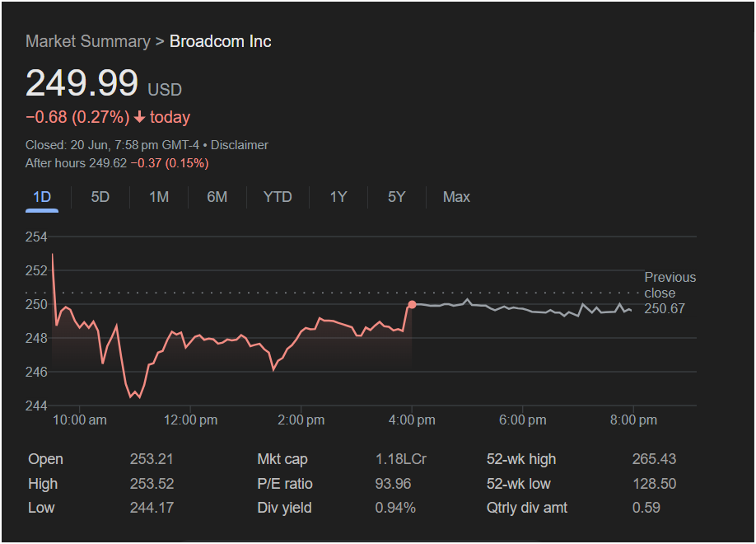Screen dimensions: 756x544
Task: Click the P/E ratio label
Action: [285, 484]
